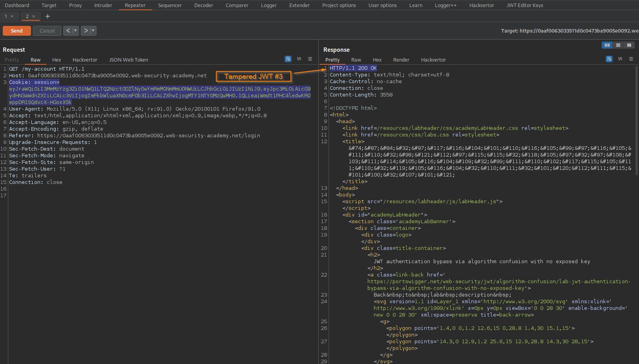
Task: Select side-by-side layout view icon
Action: (x=607, y=45)
